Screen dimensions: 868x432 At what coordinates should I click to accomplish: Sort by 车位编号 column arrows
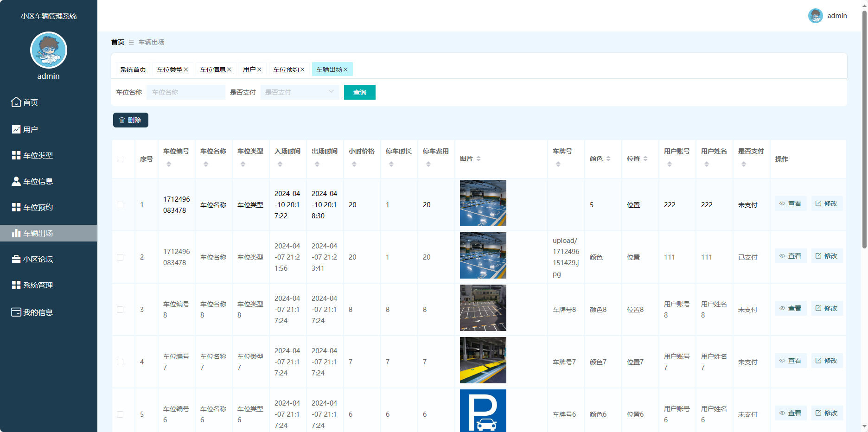point(169,164)
